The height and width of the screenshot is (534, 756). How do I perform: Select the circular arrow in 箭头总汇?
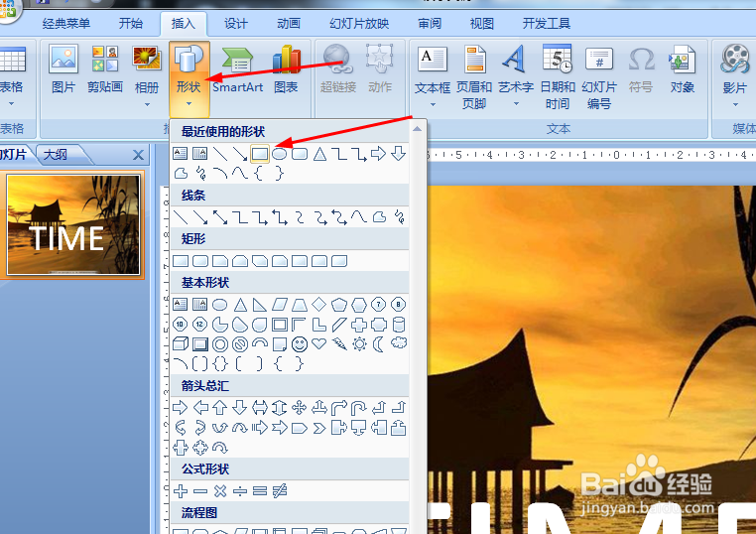pyautogui.click(x=220, y=448)
